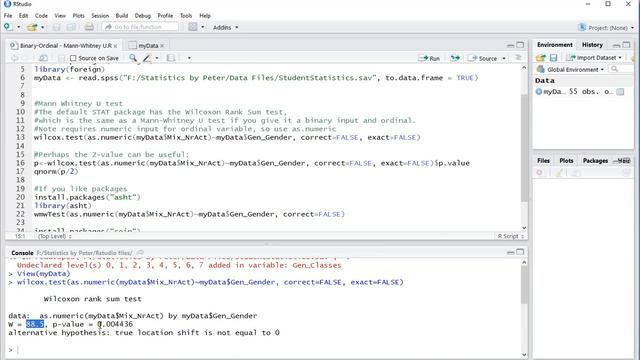Click the Print icon in main toolbar
This screenshot has height=360, width=640.
89,27
